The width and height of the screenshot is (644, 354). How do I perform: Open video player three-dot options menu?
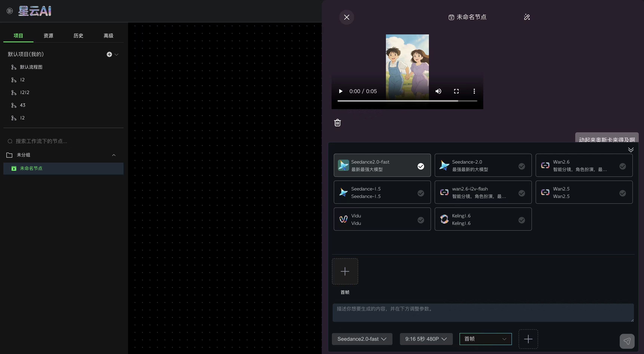click(474, 91)
